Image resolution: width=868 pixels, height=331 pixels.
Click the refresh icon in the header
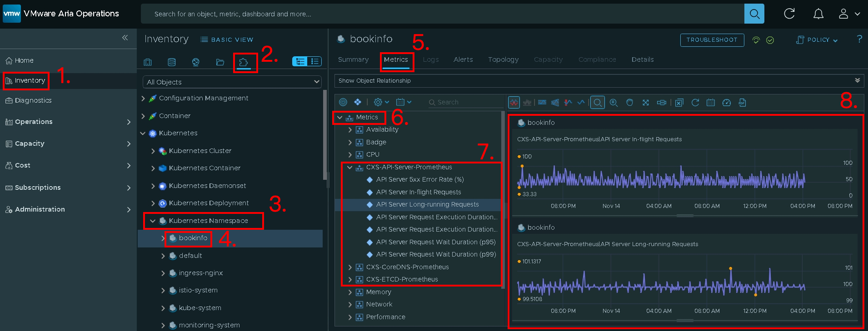click(x=789, y=14)
